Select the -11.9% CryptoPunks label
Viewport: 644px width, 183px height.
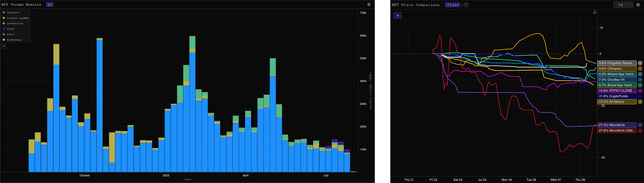click(x=617, y=96)
